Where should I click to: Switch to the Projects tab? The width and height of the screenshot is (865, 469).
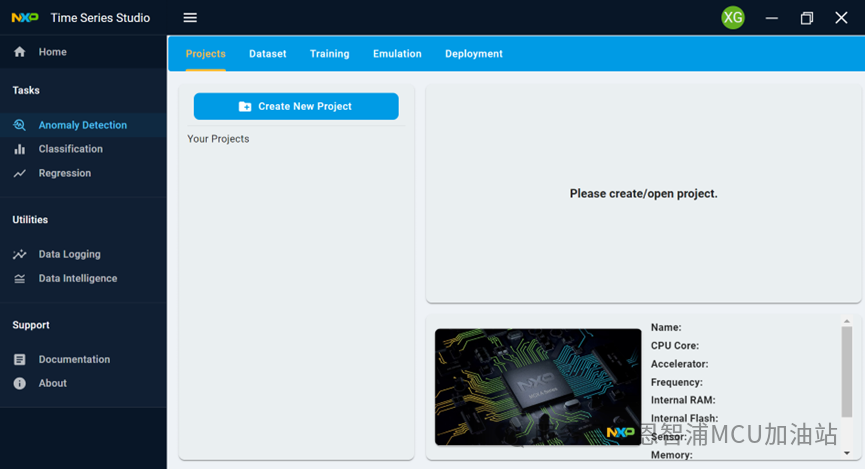(x=206, y=54)
